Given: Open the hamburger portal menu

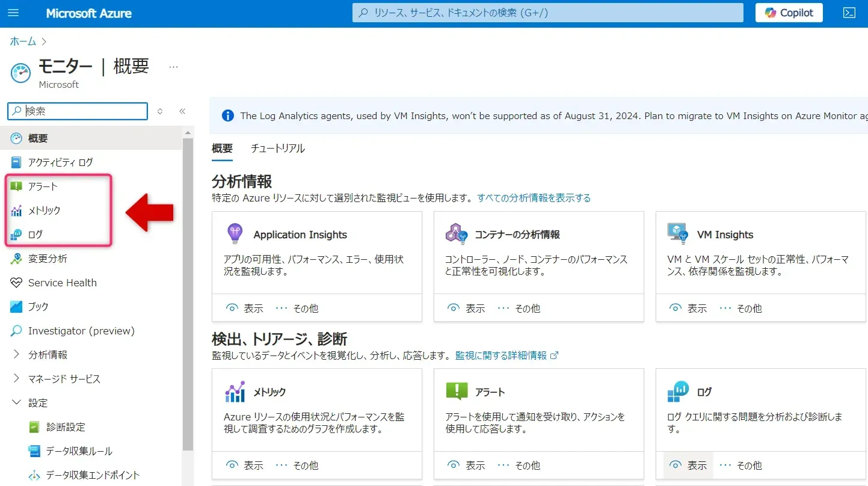Looking at the screenshot, I should [x=13, y=13].
